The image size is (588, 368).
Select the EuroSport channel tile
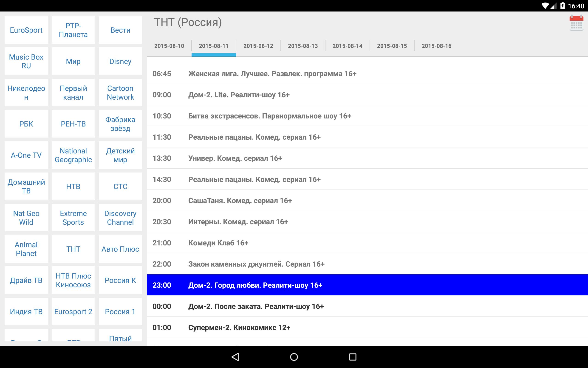coord(26,30)
